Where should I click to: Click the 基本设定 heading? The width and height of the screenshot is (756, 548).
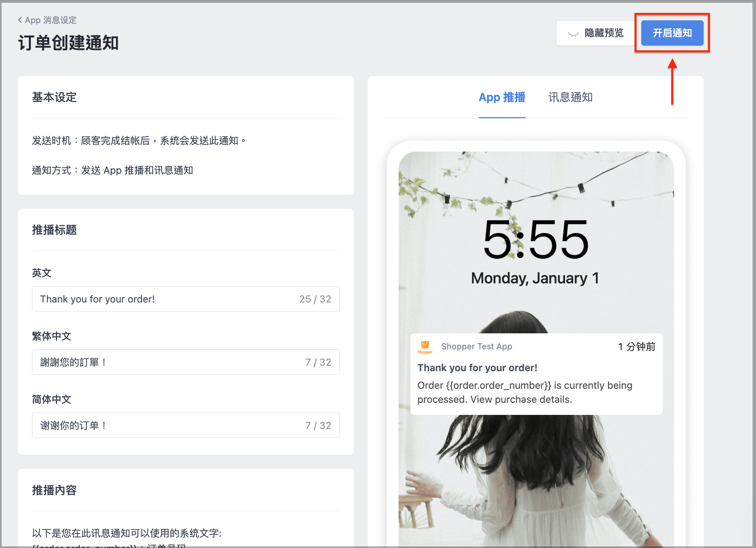[x=54, y=97]
